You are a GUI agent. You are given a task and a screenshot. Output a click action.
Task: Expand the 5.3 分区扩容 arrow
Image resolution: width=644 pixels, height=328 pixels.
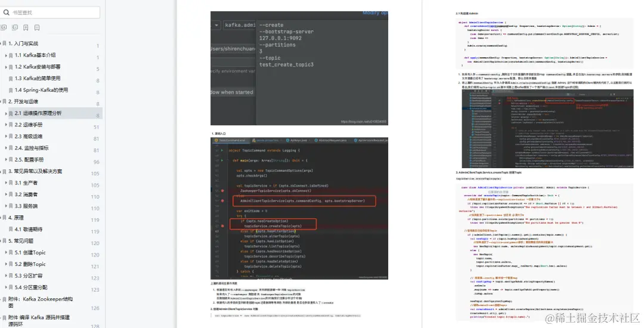pos(6,276)
